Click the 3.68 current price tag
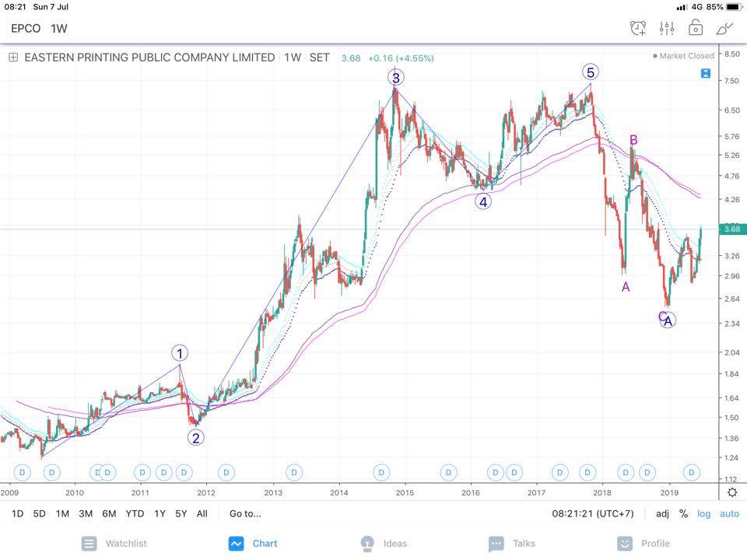Viewport: 747px width, 560px height. 731,229
